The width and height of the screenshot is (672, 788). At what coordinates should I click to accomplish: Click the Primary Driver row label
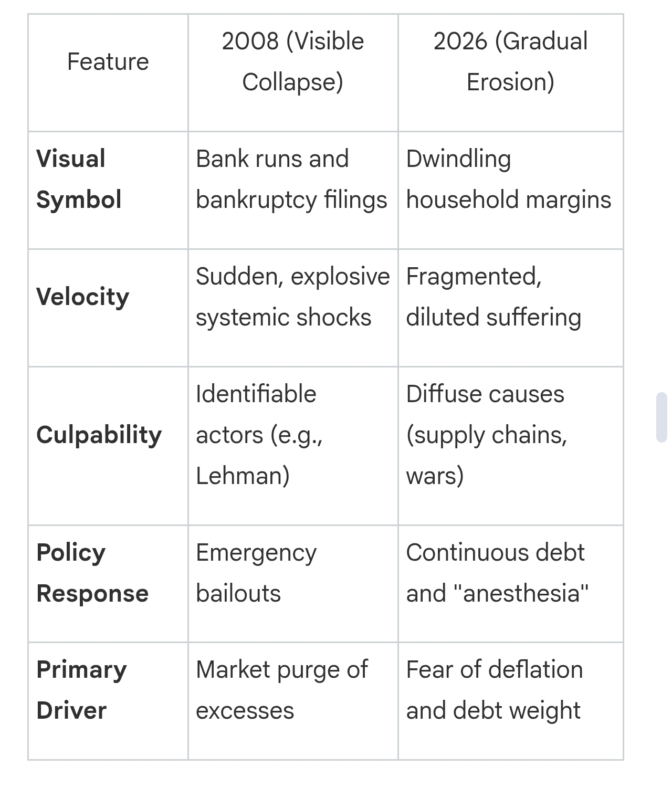(x=81, y=690)
